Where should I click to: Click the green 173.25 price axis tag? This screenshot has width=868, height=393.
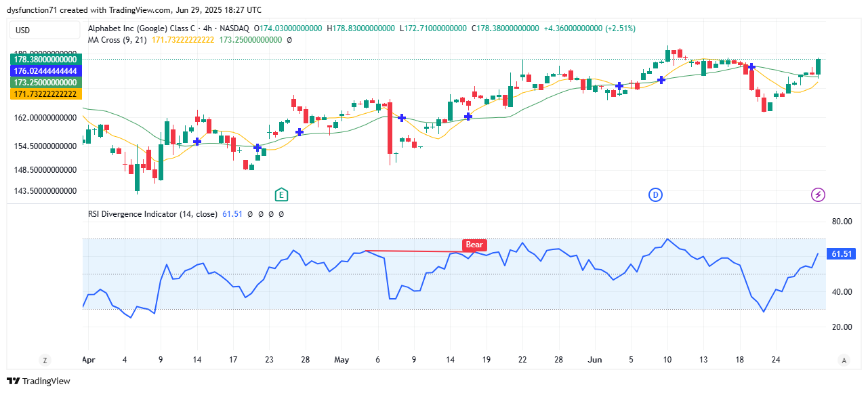45,83
